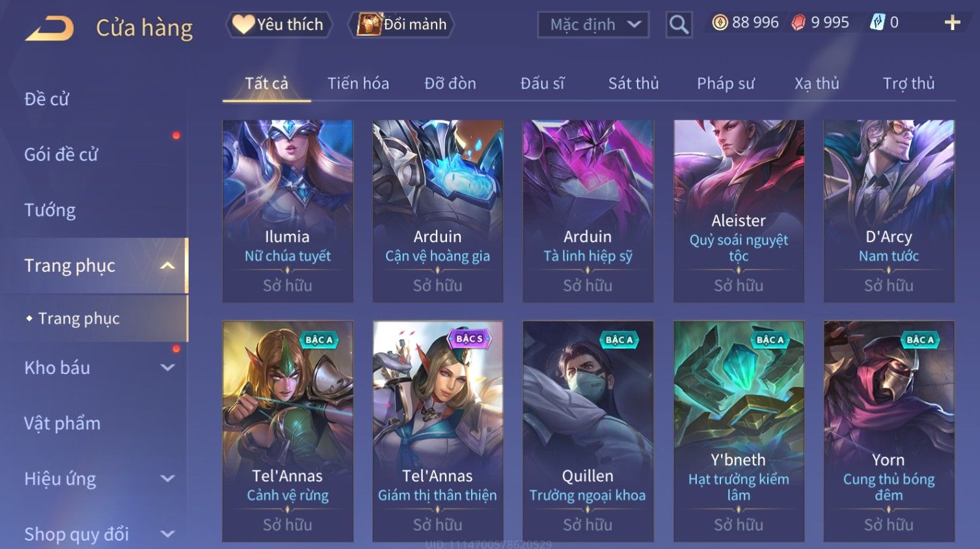Open favorites via the heart Yêu thích button
Image resolution: width=980 pixels, height=549 pixels.
[x=279, y=25]
